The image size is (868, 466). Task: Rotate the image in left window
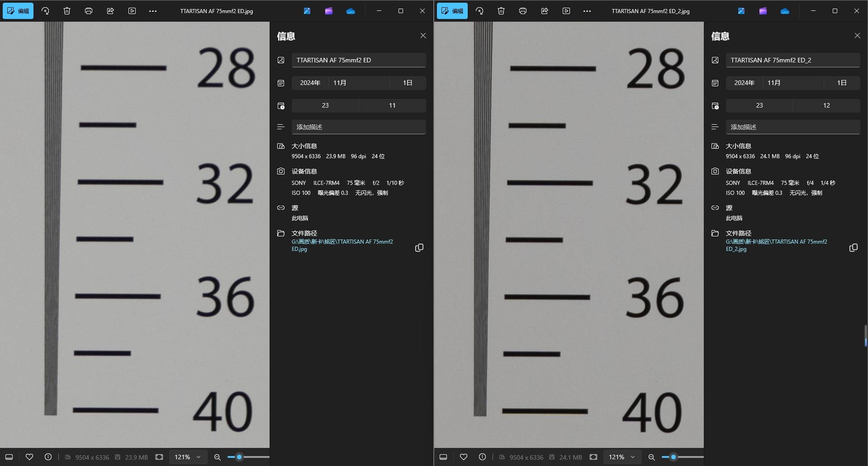click(45, 11)
